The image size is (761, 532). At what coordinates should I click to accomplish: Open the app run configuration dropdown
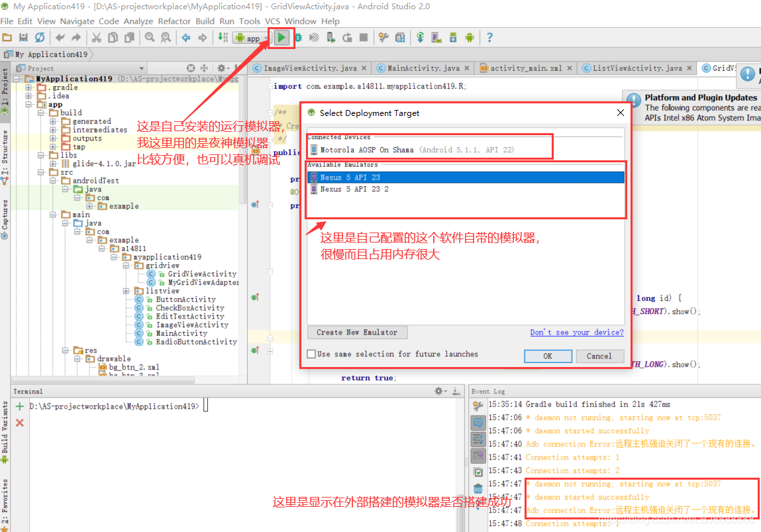coord(251,38)
